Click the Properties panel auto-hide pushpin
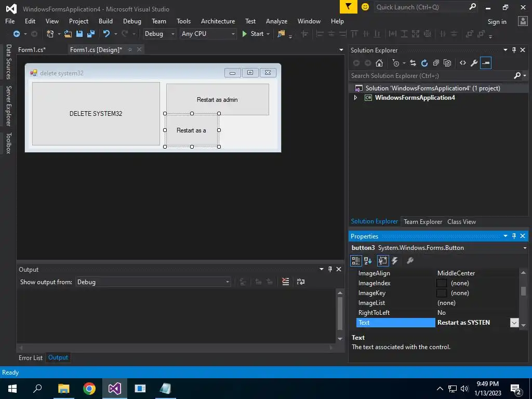This screenshot has width=532, height=399. point(514,236)
